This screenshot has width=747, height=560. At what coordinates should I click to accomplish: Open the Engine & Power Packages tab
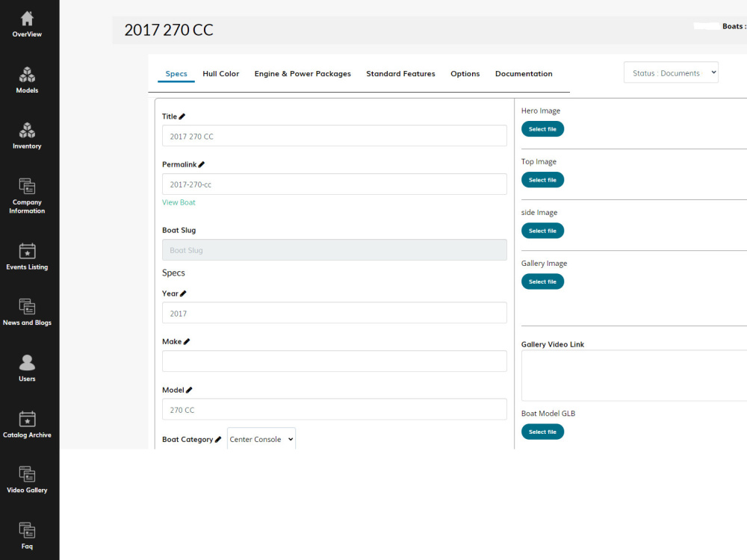pos(303,74)
